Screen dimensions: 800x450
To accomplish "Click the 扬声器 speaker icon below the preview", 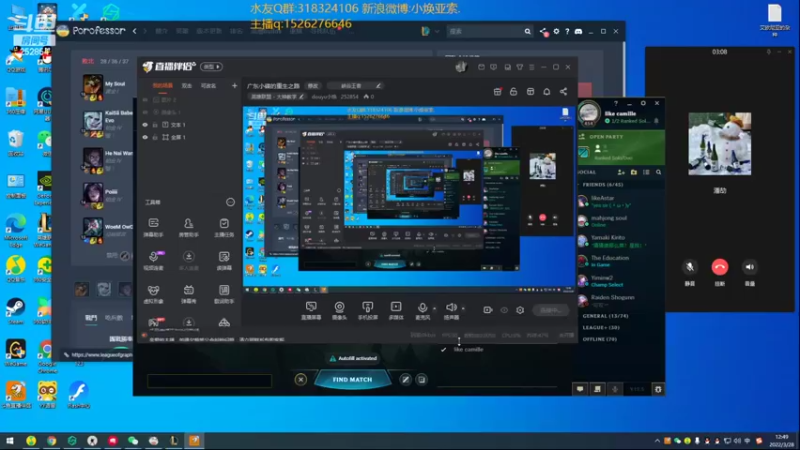I will [x=451, y=308].
